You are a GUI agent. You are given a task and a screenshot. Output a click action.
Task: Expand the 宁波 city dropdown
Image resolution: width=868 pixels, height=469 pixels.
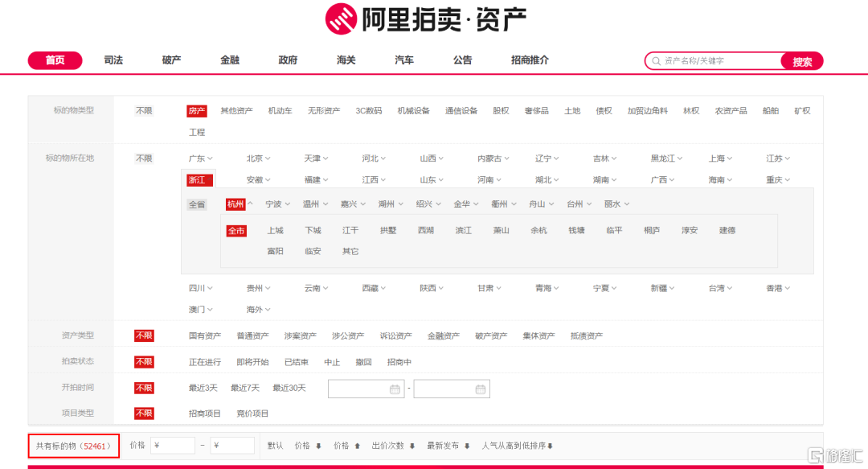278,204
